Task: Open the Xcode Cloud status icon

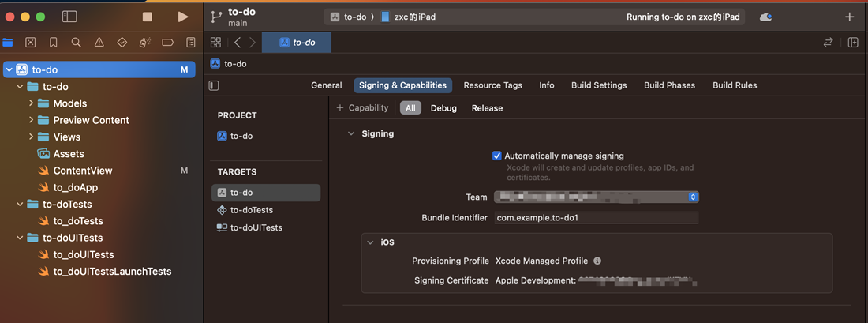Action: click(x=765, y=17)
